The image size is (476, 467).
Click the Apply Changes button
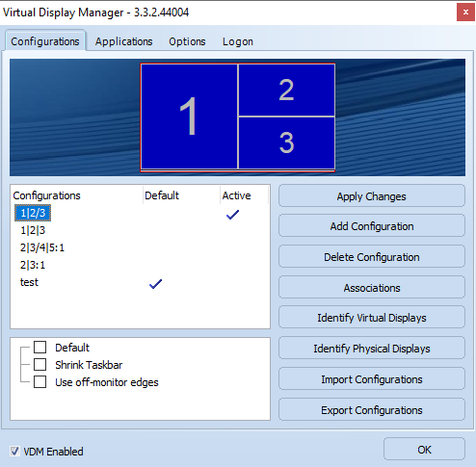tap(372, 195)
